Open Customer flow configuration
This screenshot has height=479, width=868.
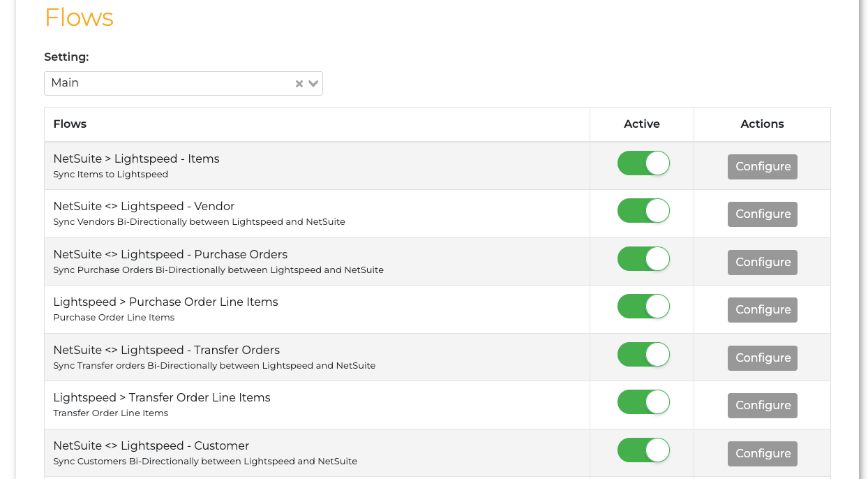(x=762, y=454)
